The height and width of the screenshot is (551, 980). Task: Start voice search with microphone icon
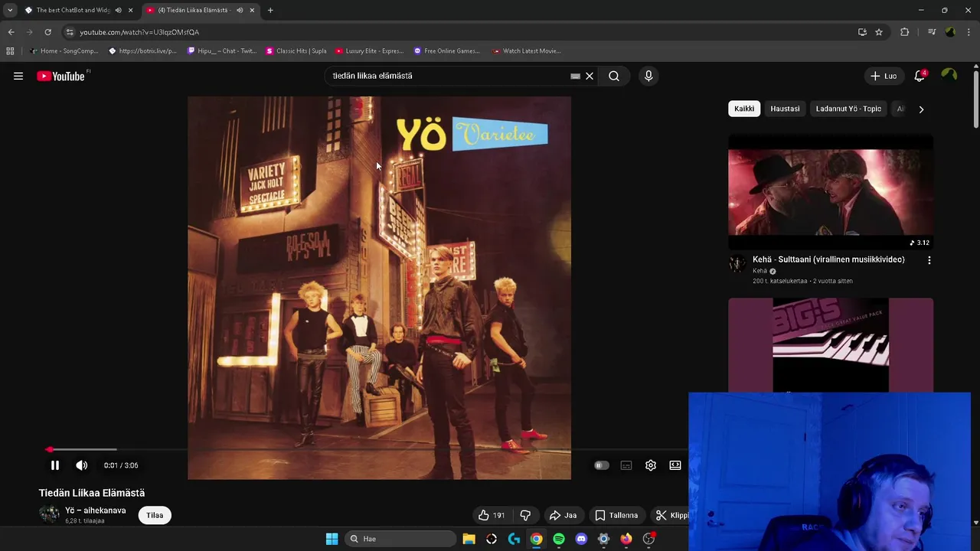(x=648, y=76)
